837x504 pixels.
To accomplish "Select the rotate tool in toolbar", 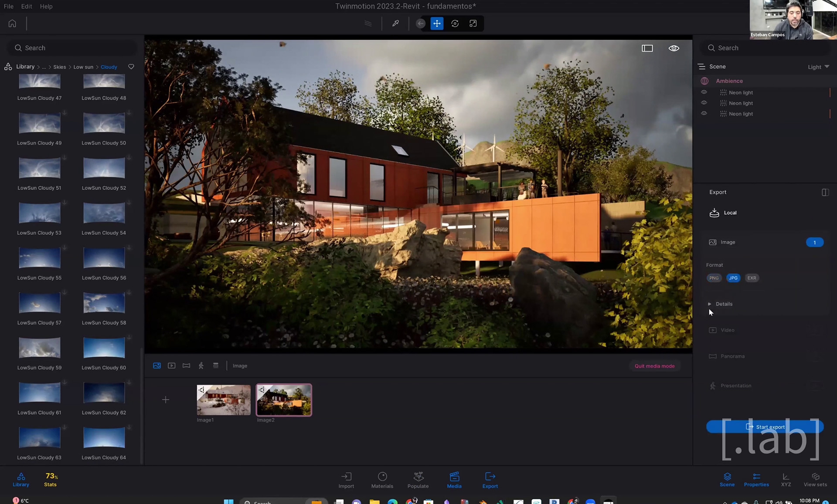I will [455, 24].
